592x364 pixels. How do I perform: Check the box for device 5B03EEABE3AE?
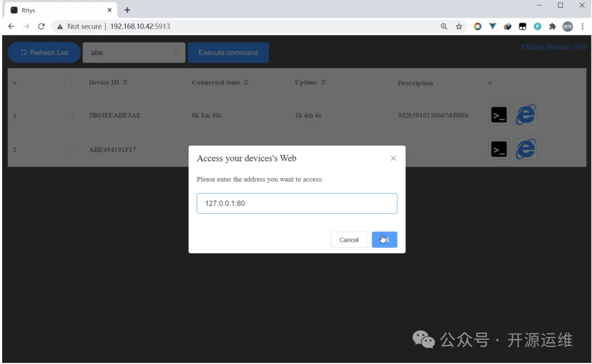point(70,116)
